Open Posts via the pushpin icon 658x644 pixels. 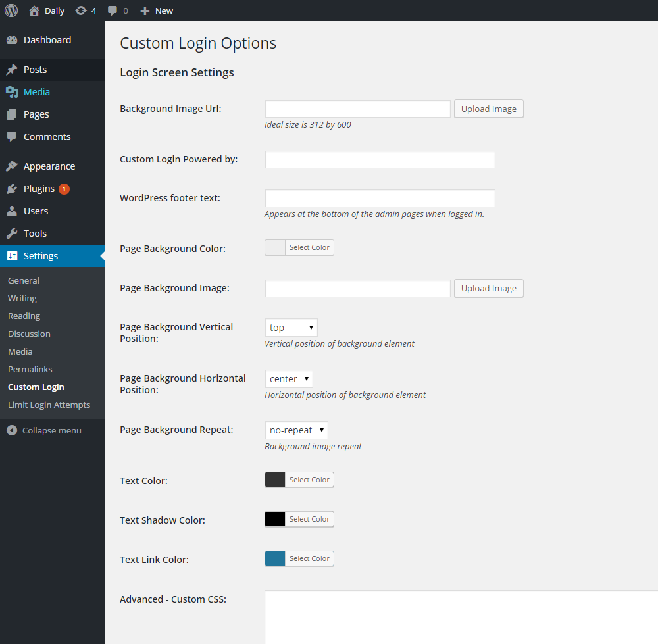(12, 70)
